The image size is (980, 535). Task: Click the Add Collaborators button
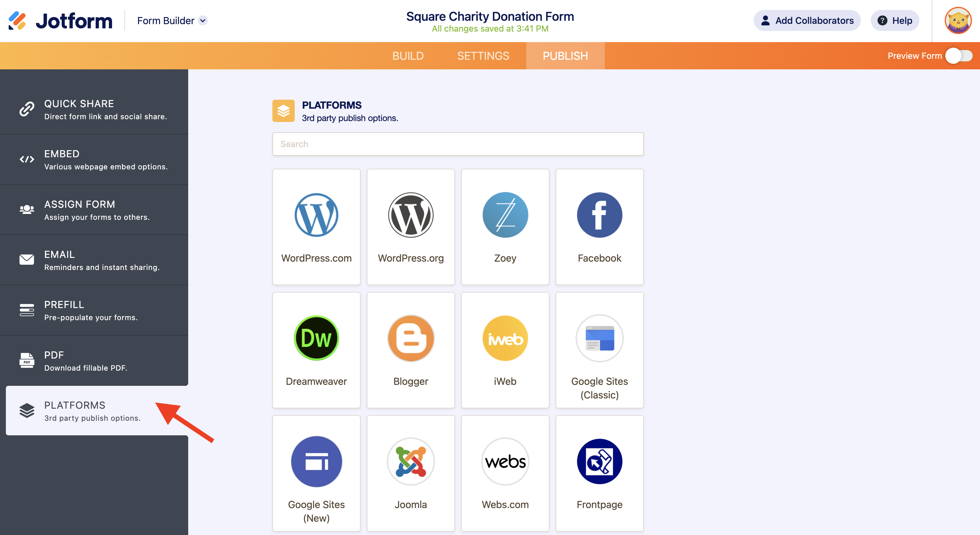pos(807,20)
